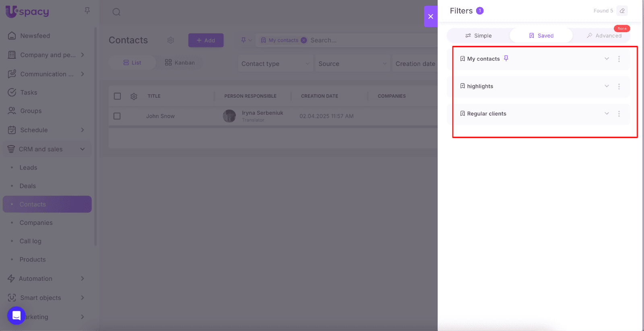This screenshot has width=644, height=331.
Task: Remove the My contacts filter chip
Action: pyautogui.click(x=304, y=40)
